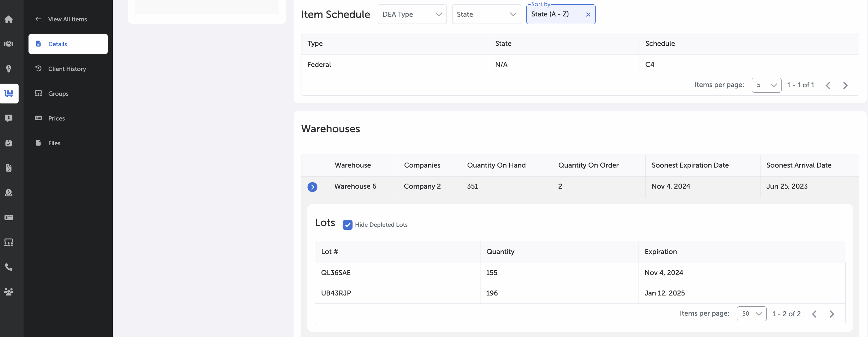Open the home icon in the sidebar
The width and height of the screenshot is (868, 337).
click(9, 19)
